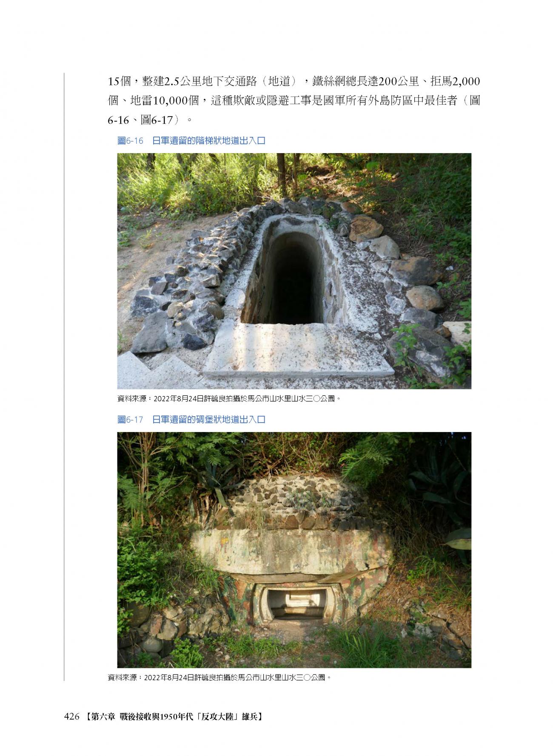553x756 pixels.
Task: Click the figure 6-17 caption title
Action: tap(191, 419)
